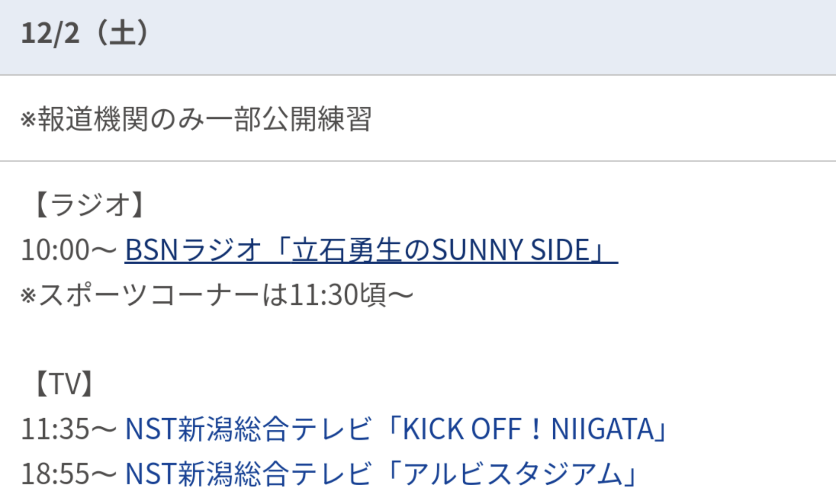
Task: Click the ※スポーツコーナー note line
Action: tap(217, 295)
